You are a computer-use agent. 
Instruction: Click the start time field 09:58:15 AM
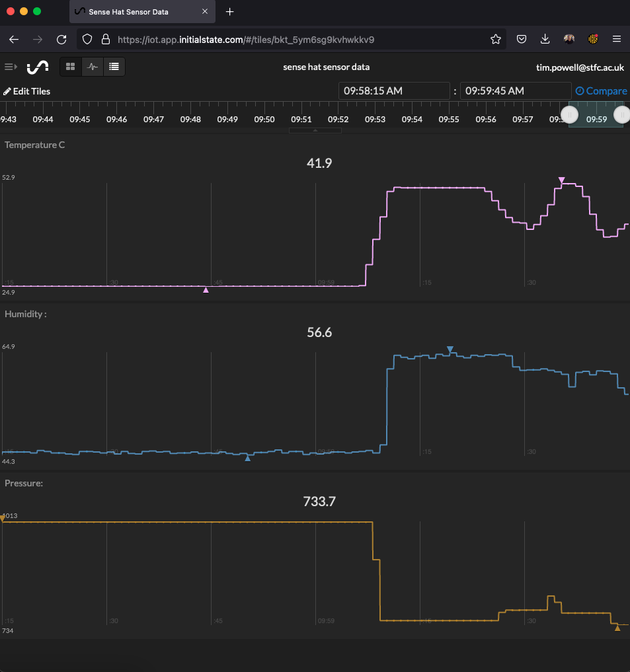coord(394,91)
